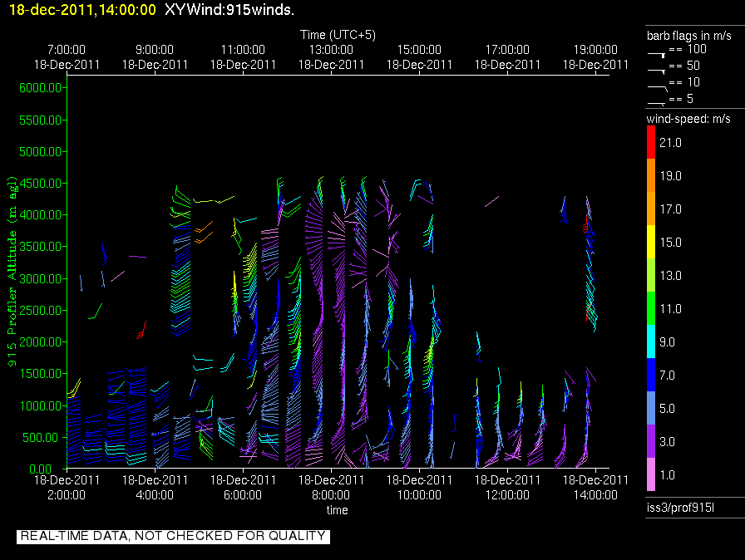The width and height of the screenshot is (745, 560).
Task: Click the 5 m/s barb flag icon
Action: [x=657, y=104]
